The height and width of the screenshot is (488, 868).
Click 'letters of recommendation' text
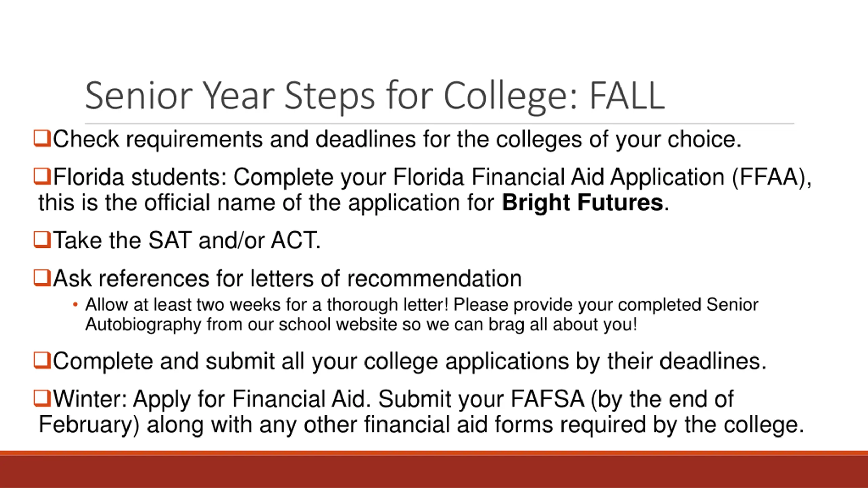point(386,279)
